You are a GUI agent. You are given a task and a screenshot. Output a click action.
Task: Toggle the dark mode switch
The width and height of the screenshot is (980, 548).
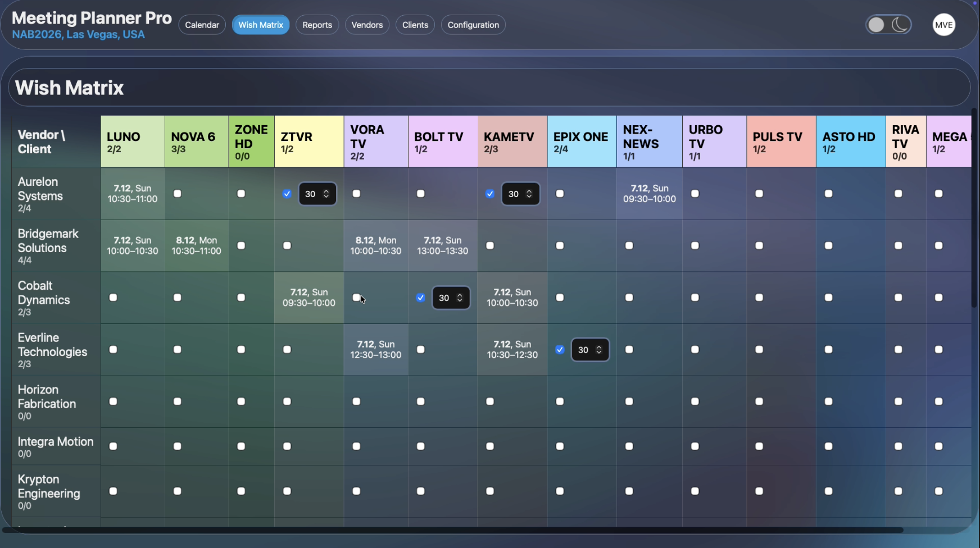click(x=888, y=25)
